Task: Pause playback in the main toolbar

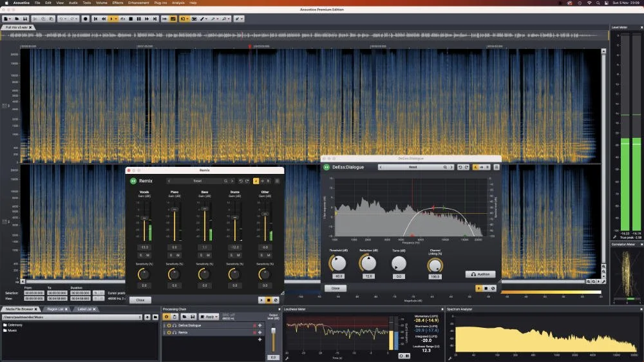Action: click(x=139, y=19)
